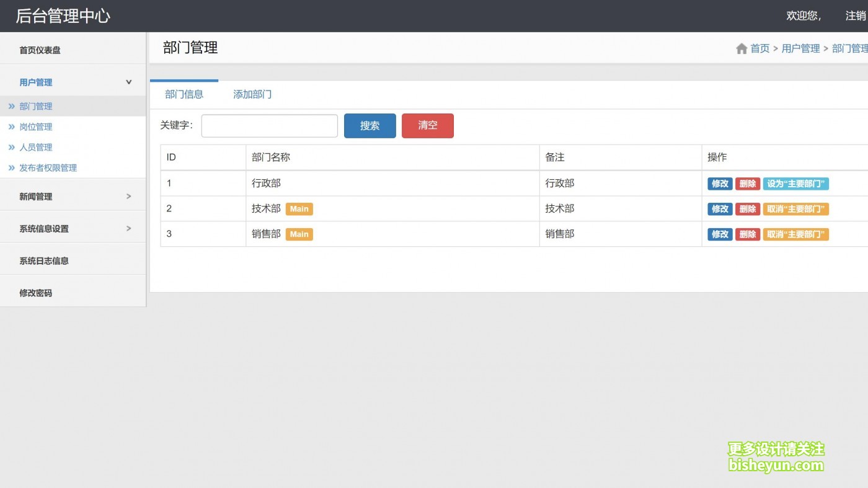This screenshot has width=868, height=488.
Task: Expand the 系统信息设置 menu section
Action: coord(42,228)
